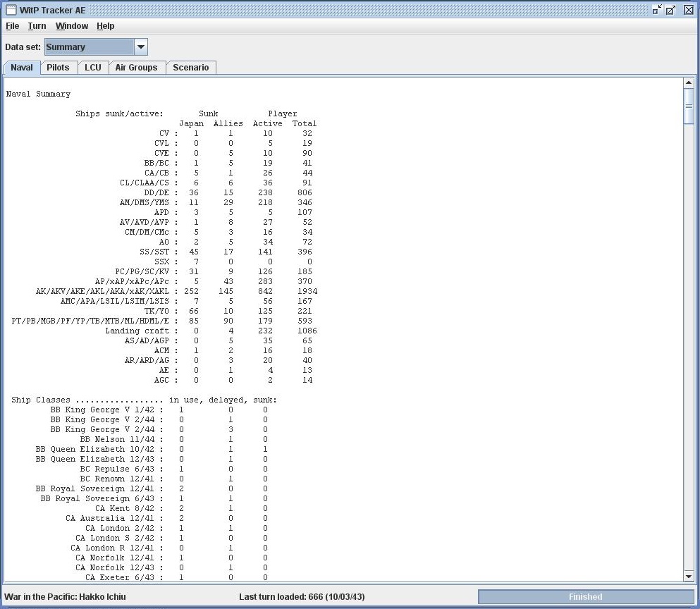This screenshot has height=609, width=700.
Task: Click 'War in the Pacific: Hakko Ichiu' status text
Action: [x=65, y=597]
